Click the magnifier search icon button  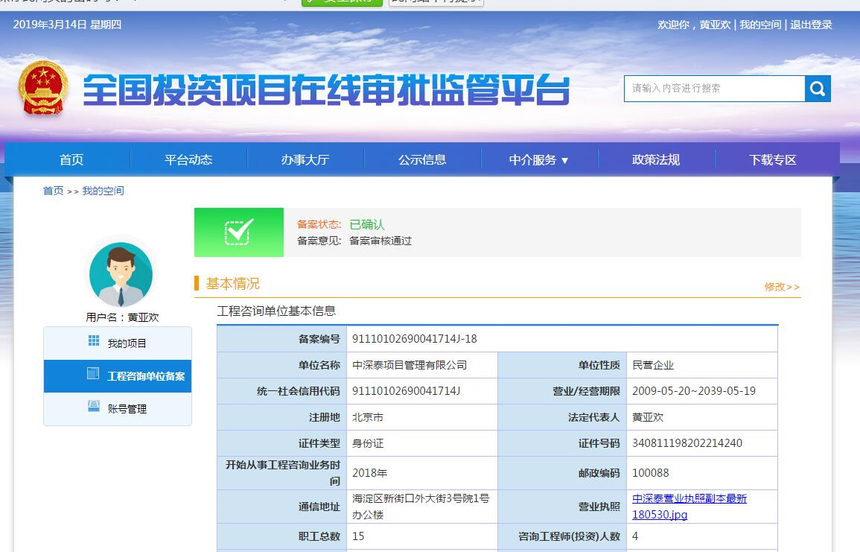818,88
